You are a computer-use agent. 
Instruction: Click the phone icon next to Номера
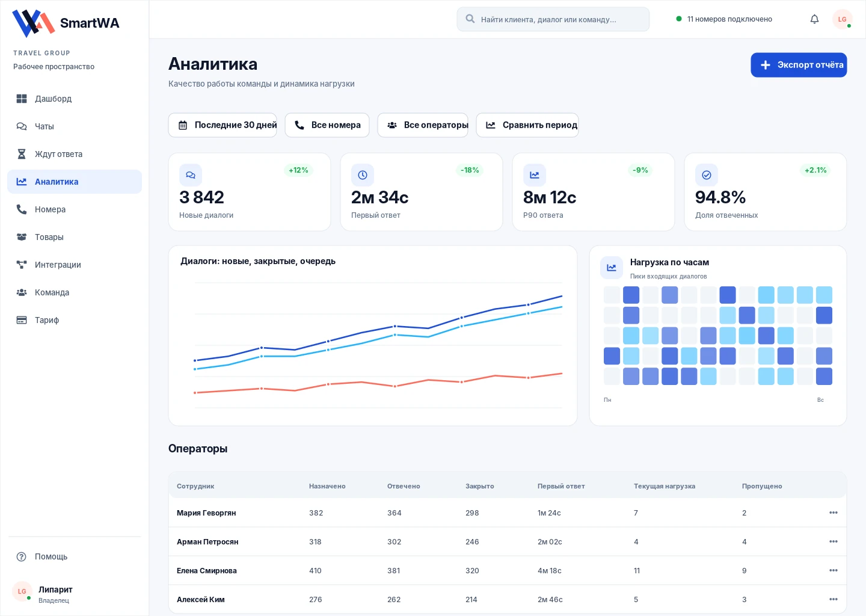point(22,209)
